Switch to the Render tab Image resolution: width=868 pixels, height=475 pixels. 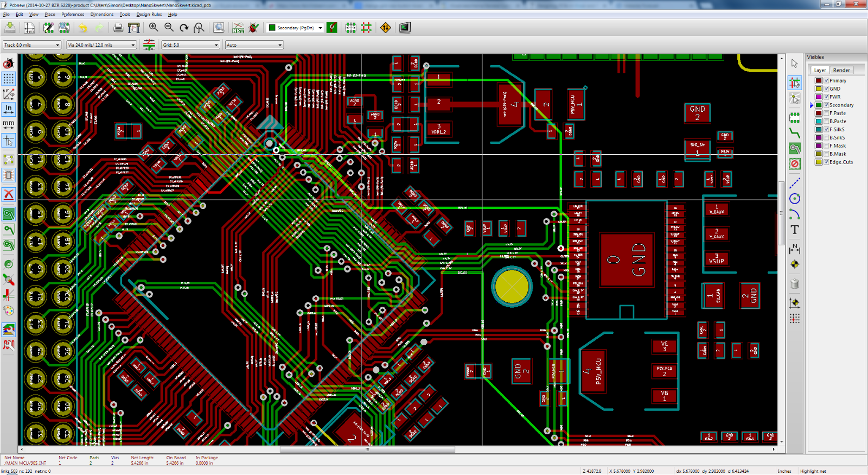coord(841,70)
